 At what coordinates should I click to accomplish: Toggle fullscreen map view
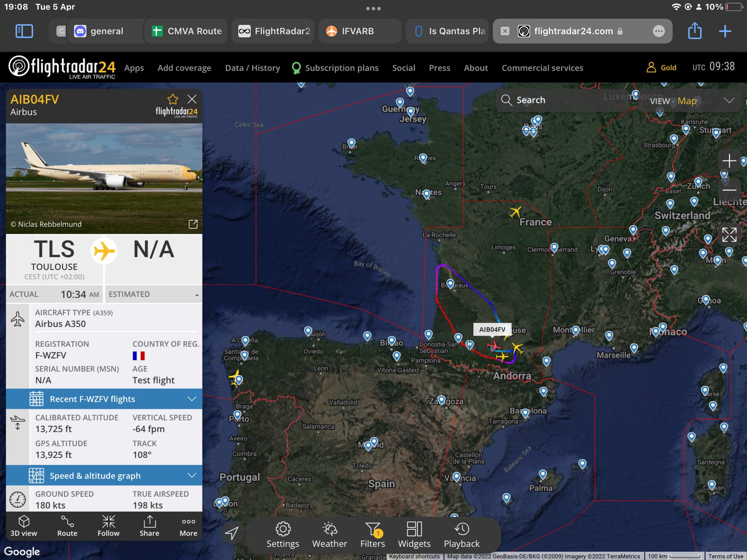729,235
